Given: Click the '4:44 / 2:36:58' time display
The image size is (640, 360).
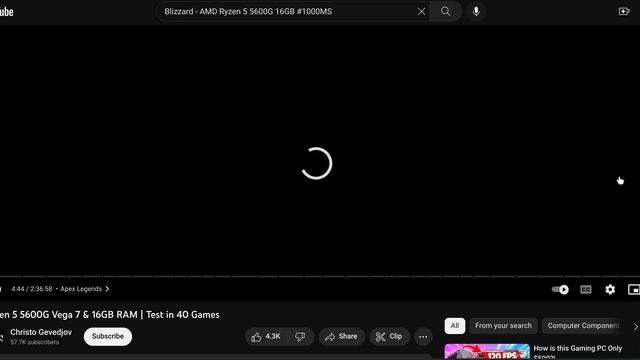Looking at the screenshot, I should click(x=32, y=289).
